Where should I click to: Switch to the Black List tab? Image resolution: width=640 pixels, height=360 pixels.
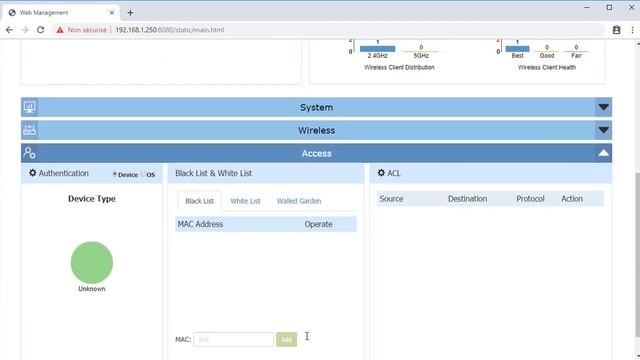tap(200, 201)
